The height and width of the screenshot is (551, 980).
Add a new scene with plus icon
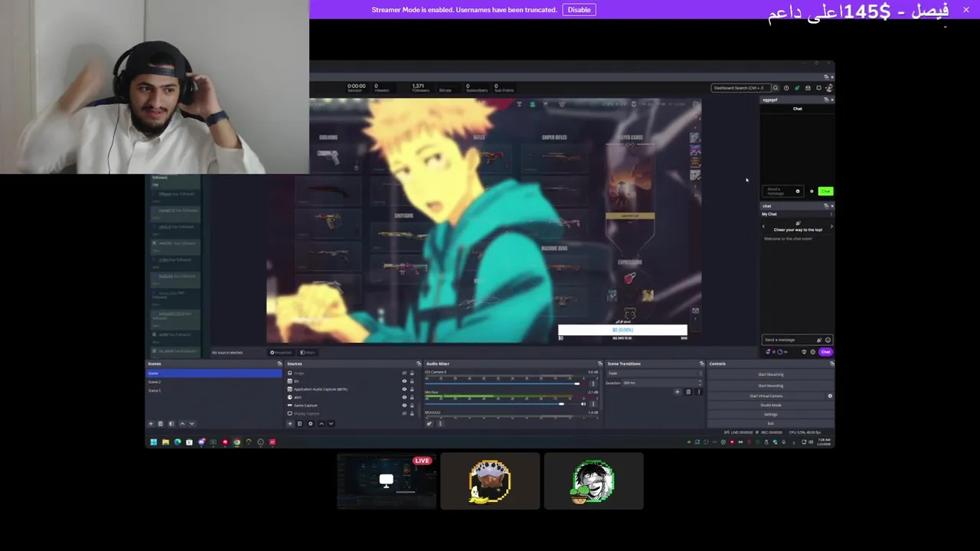(151, 423)
